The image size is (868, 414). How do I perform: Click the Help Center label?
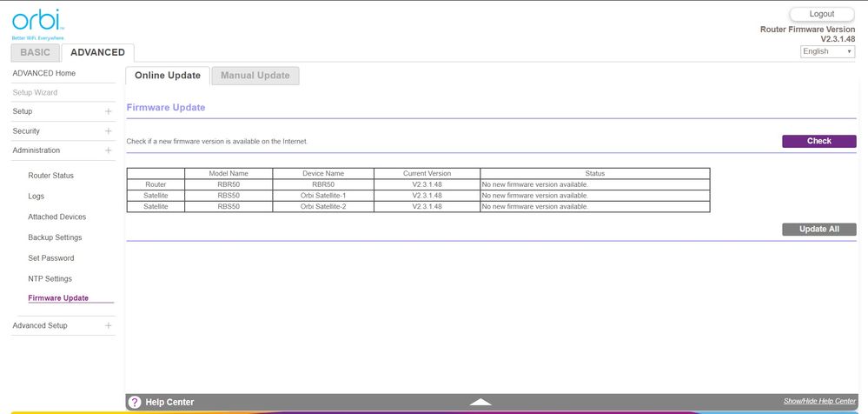tap(169, 403)
